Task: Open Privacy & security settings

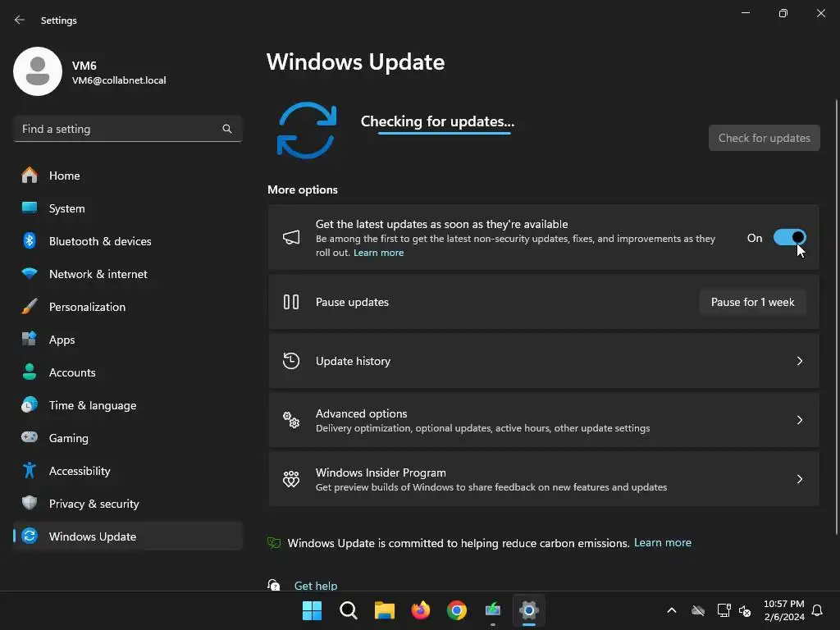Action: [127, 503]
